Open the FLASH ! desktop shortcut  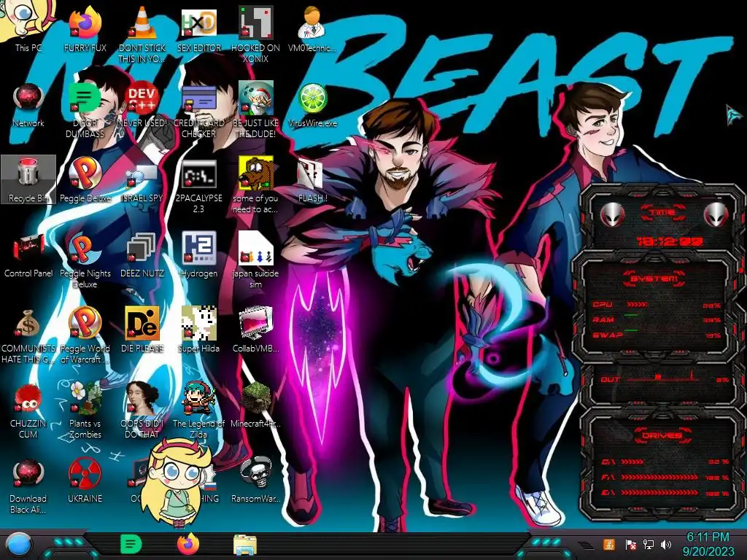pyautogui.click(x=312, y=179)
